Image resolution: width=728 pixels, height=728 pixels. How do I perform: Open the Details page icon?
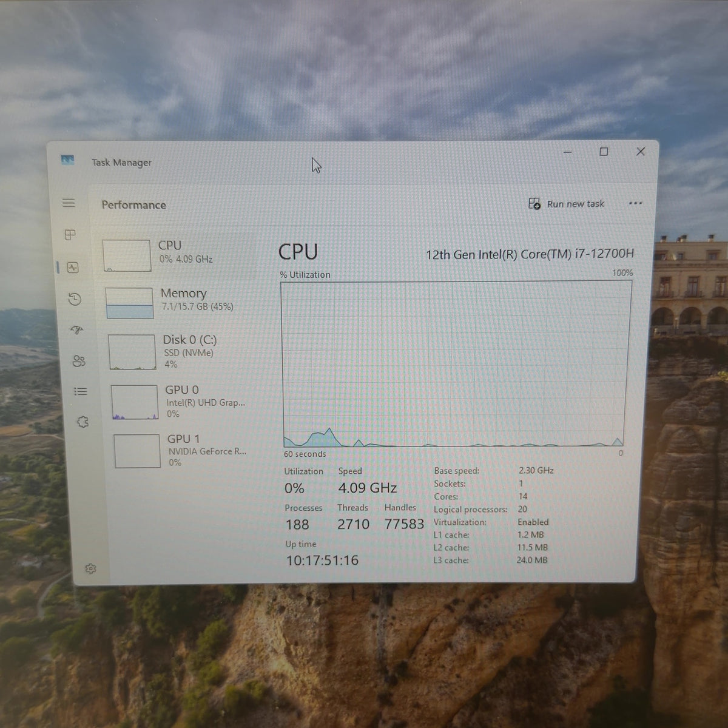[81, 391]
